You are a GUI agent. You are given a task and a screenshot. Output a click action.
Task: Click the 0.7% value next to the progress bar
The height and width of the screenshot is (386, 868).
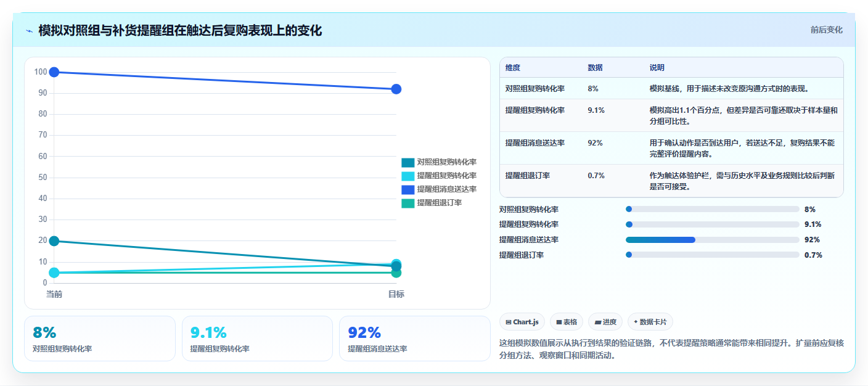pyautogui.click(x=813, y=255)
